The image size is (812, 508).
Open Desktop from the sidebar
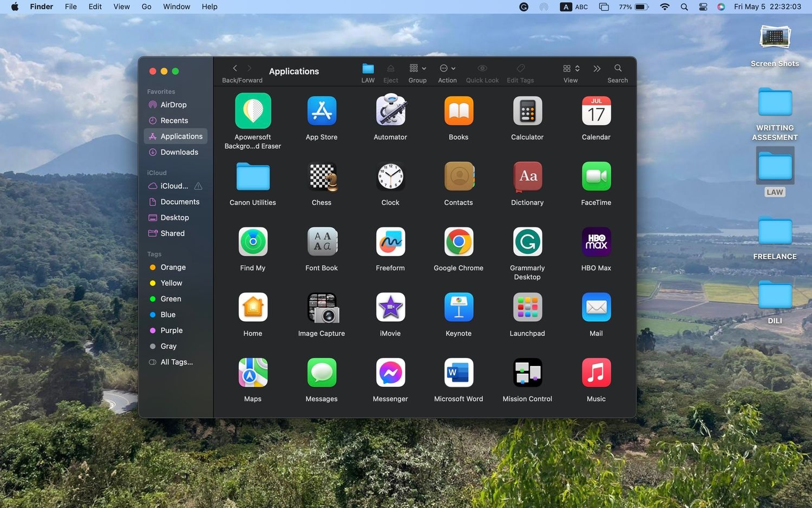[x=175, y=218]
